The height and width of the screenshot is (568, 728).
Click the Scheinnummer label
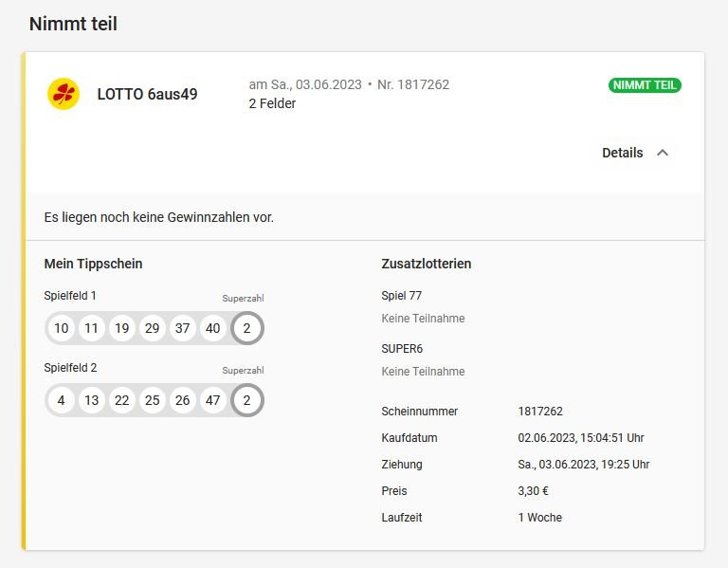point(420,412)
